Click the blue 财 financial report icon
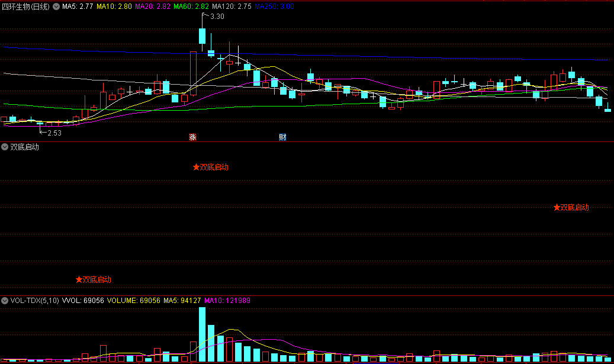The width and height of the screenshot is (614, 364). pos(282,137)
